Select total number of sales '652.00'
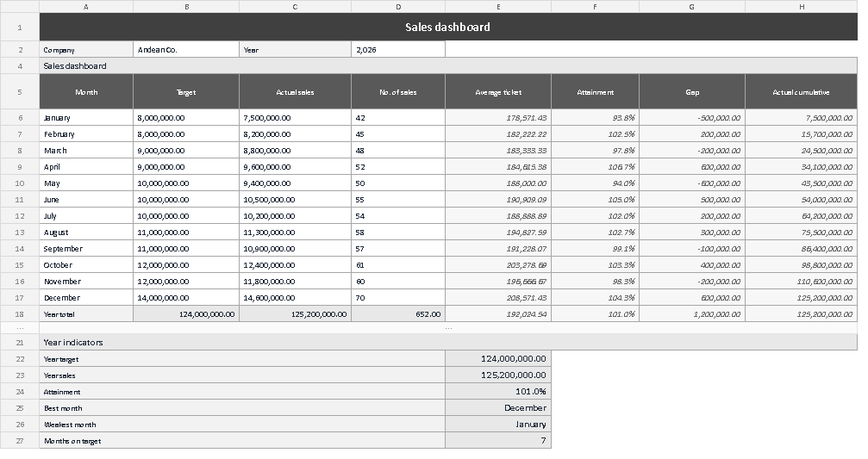868x459 pixels. [398, 314]
